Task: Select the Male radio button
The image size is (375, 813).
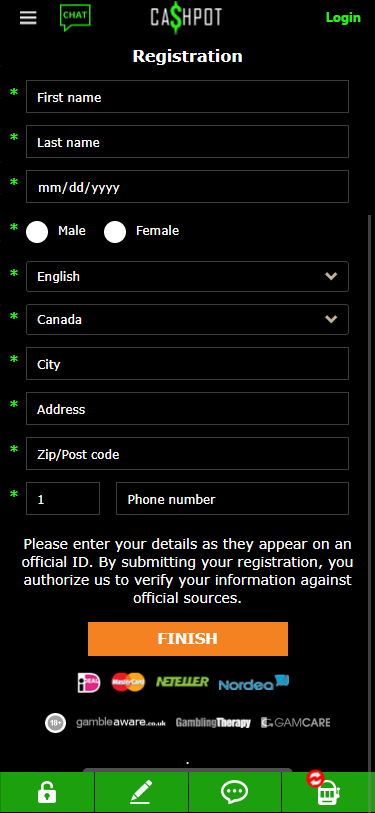Action: point(37,232)
